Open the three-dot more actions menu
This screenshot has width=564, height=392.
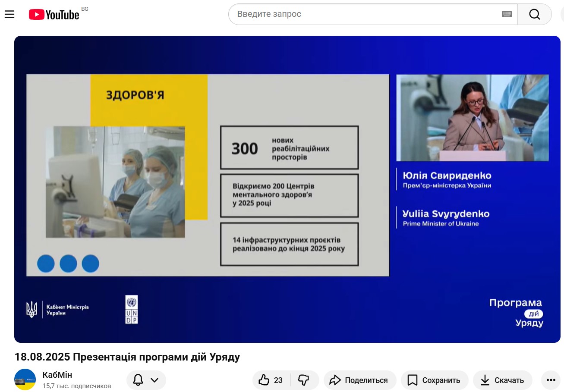(x=551, y=380)
